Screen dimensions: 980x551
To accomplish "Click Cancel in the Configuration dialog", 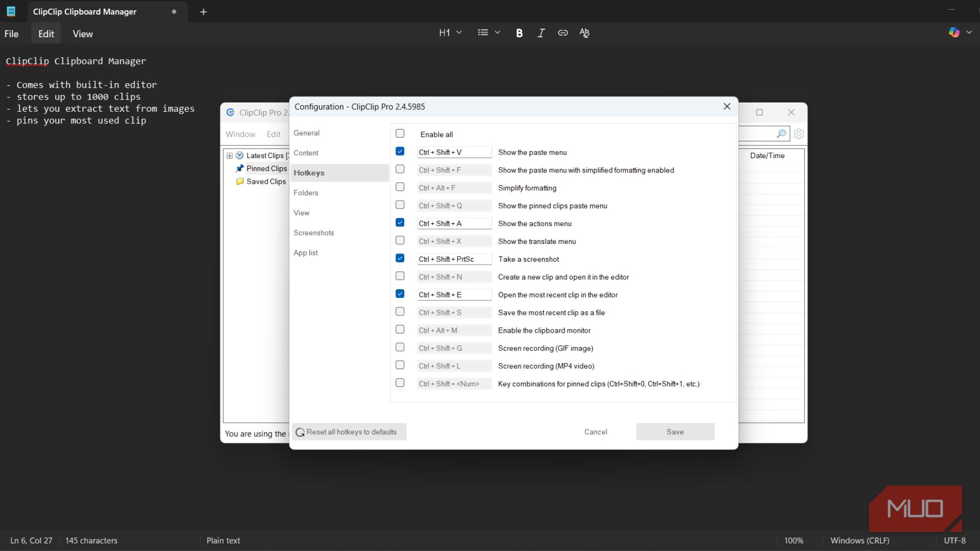I will 596,432.
